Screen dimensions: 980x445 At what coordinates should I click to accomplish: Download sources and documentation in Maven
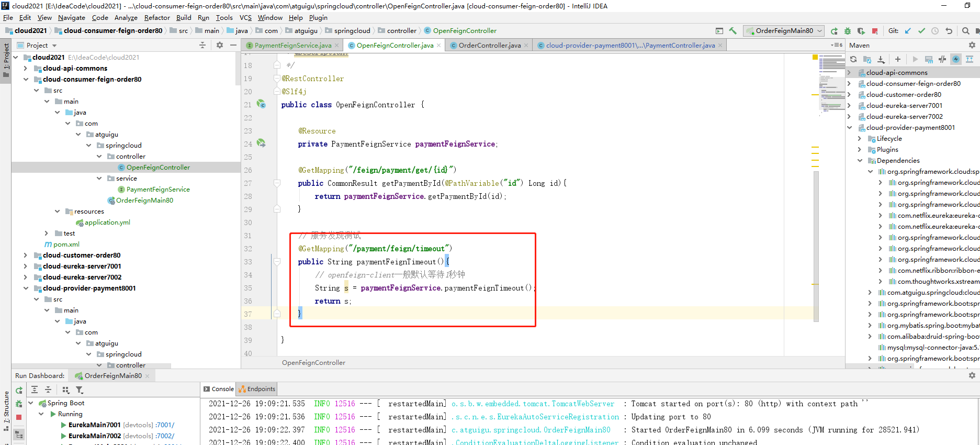point(881,59)
